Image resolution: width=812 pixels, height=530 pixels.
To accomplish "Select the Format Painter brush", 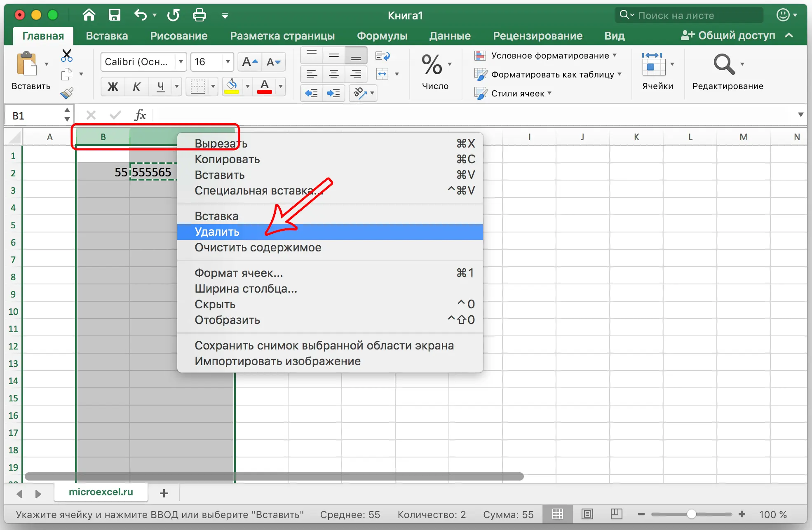I will [x=67, y=93].
